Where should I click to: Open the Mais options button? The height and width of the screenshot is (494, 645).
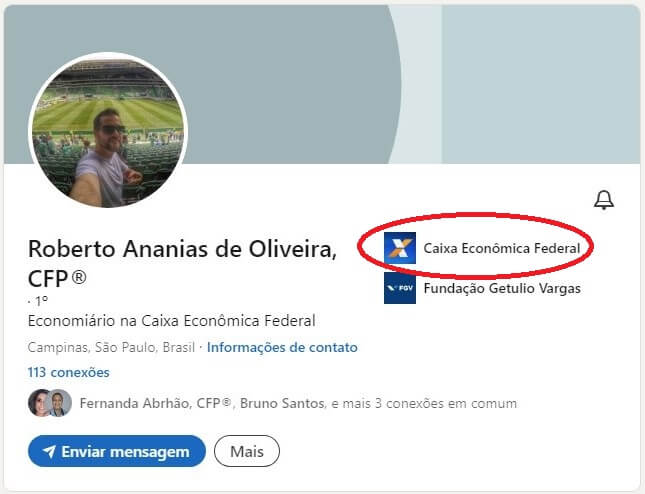click(247, 451)
